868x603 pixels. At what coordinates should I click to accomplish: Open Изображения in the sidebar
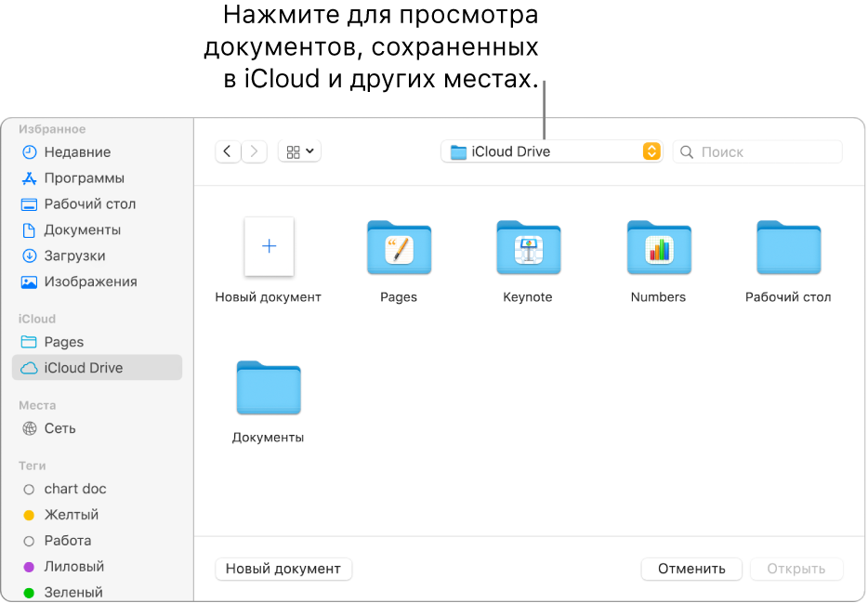pyautogui.click(x=90, y=282)
